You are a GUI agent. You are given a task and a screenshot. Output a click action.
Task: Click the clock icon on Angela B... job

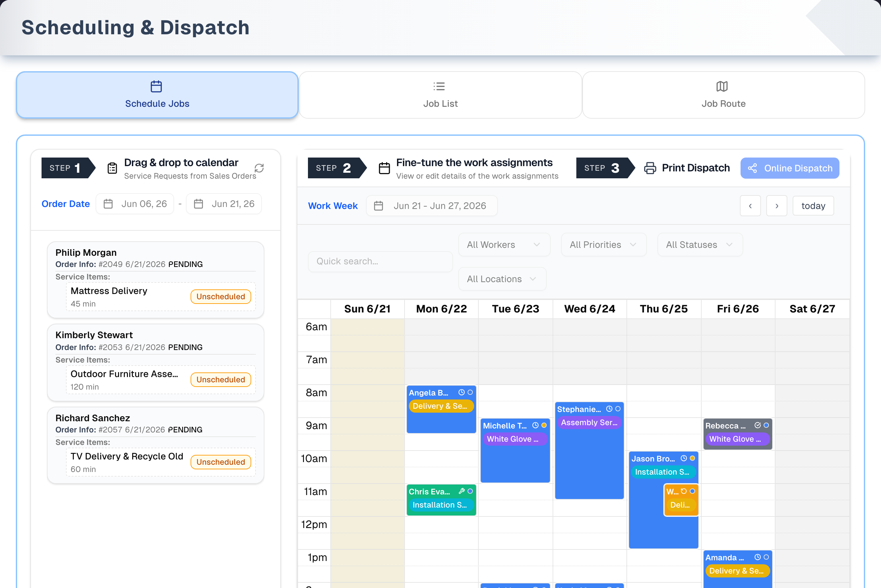click(x=461, y=392)
